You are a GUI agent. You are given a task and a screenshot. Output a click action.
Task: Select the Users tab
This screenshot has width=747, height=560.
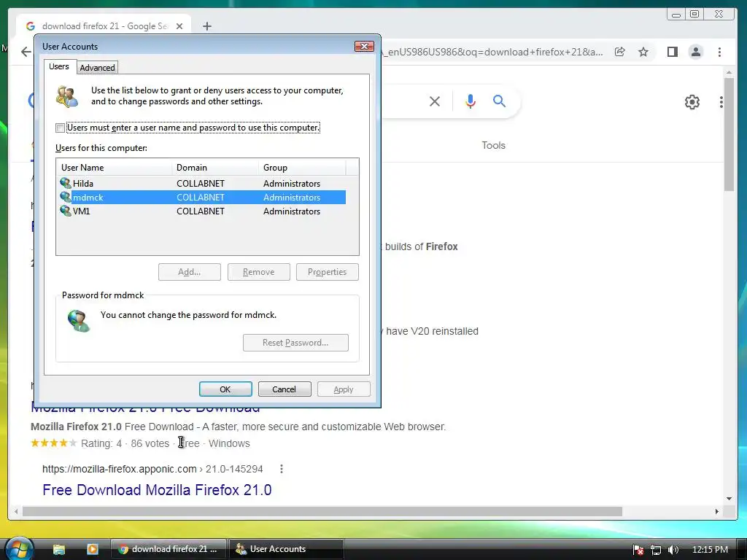[59, 66]
